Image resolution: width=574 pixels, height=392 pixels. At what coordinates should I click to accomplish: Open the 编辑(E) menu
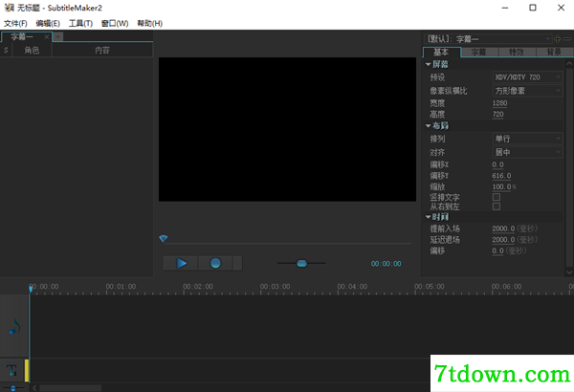48,24
